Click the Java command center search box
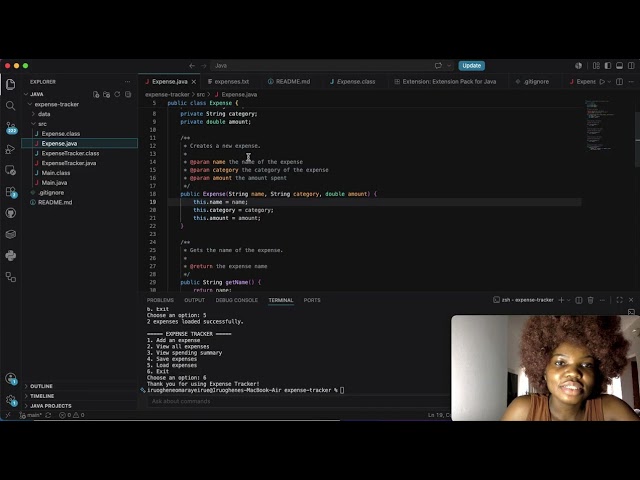The width and height of the screenshot is (640, 480). [331, 66]
